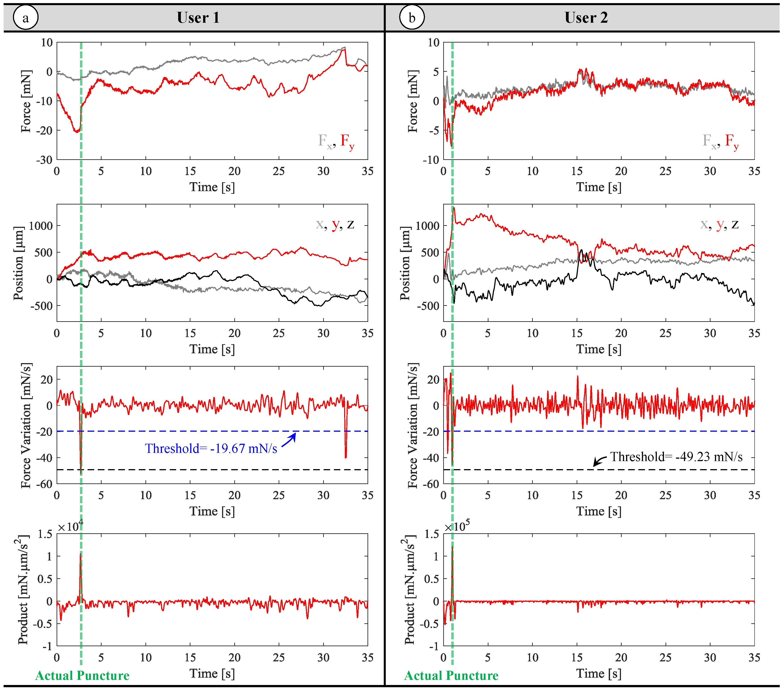Click the green Actual Puncture label under User 2
The width and height of the screenshot is (784, 691).
point(451,675)
